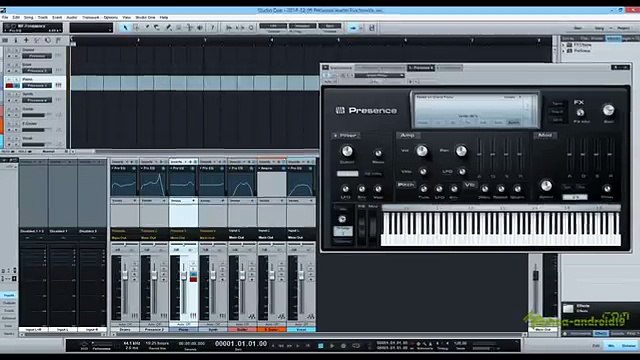Click the Amp Vol knob in Presence
The image size is (640, 360).
pos(422,151)
